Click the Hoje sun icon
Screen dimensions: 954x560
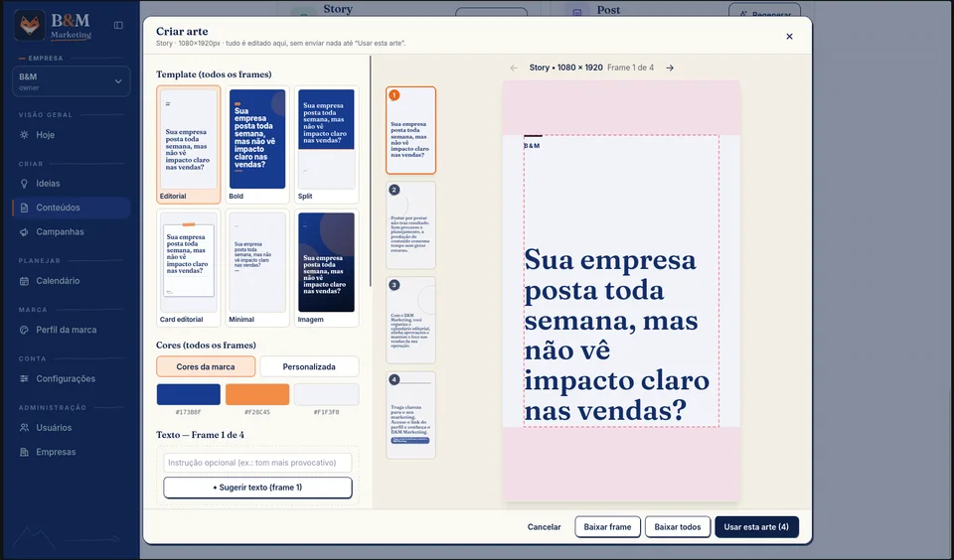[x=24, y=135]
